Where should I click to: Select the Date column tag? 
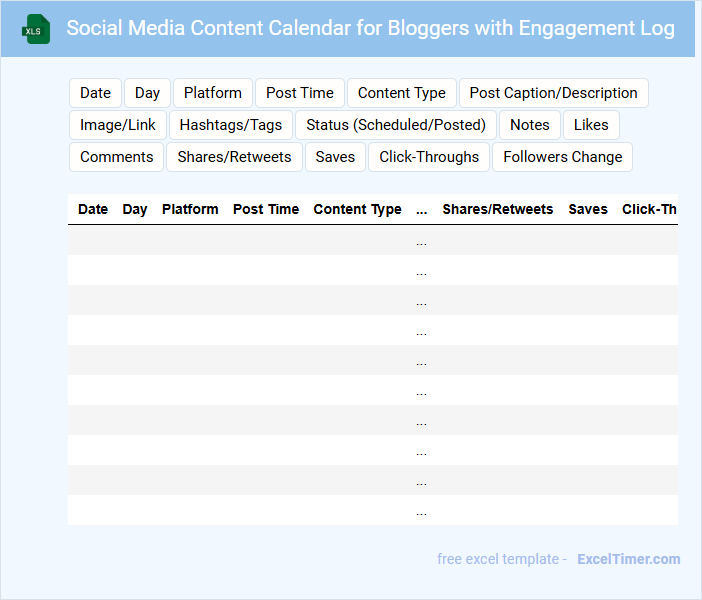[95, 93]
